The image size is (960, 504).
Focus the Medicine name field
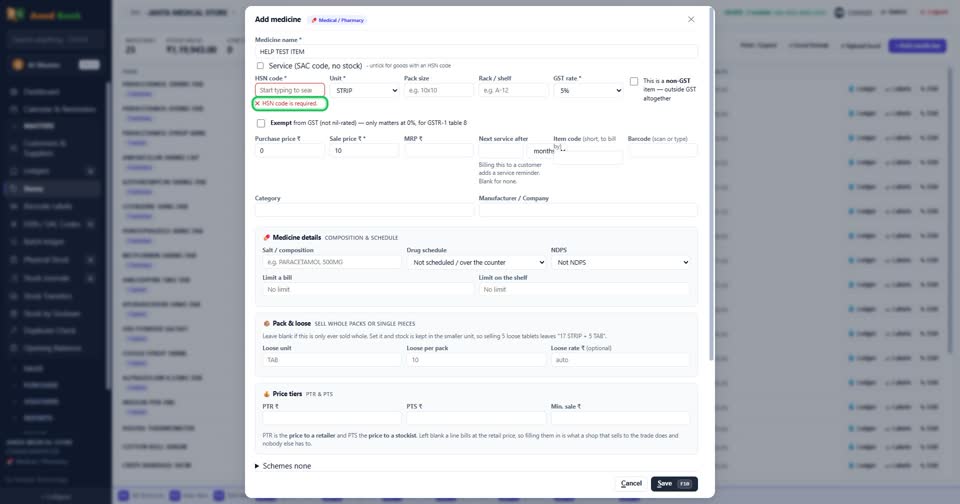(x=476, y=51)
